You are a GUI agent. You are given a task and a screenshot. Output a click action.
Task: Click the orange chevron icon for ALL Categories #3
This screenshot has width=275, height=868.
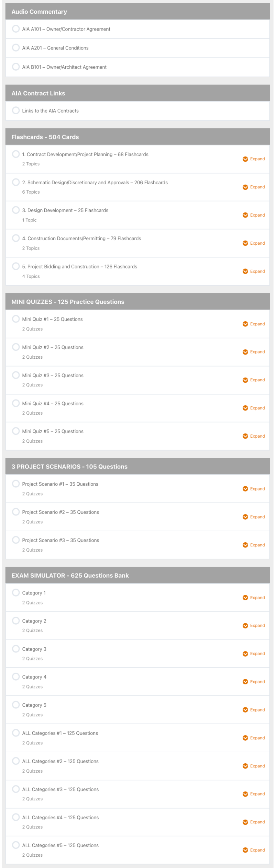[x=245, y=794]
